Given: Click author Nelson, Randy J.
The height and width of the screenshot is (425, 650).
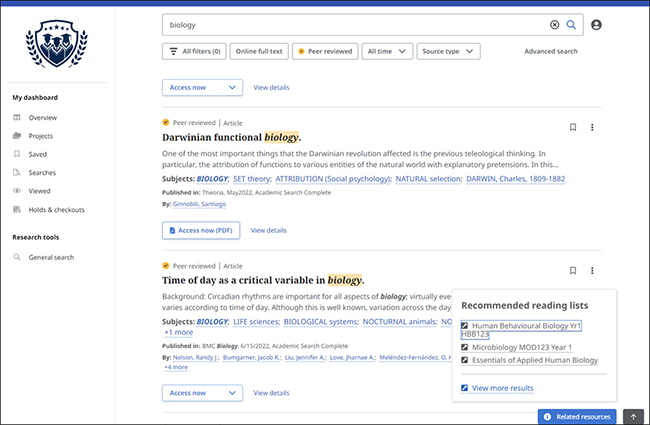Looking at the screenshot, I should [195, 357].
